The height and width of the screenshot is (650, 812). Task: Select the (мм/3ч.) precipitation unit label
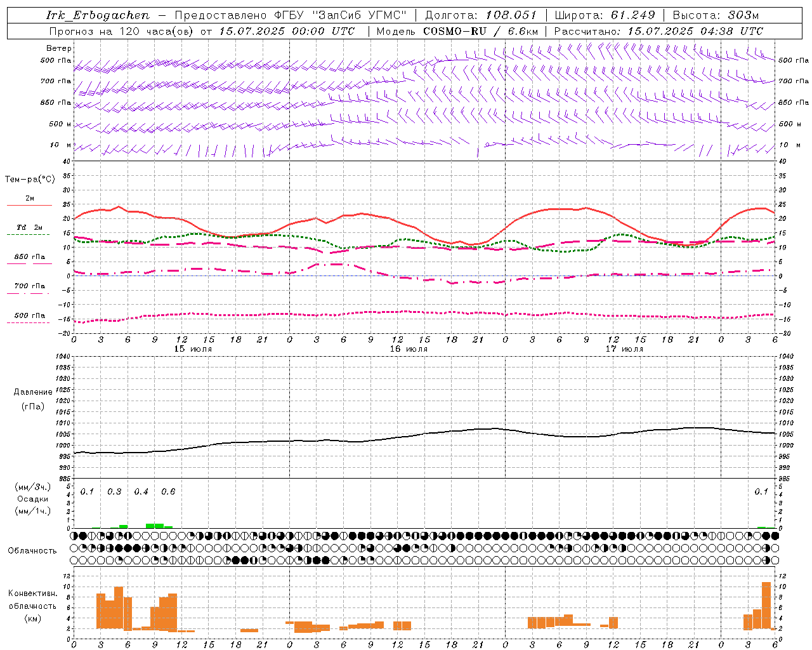32,487
